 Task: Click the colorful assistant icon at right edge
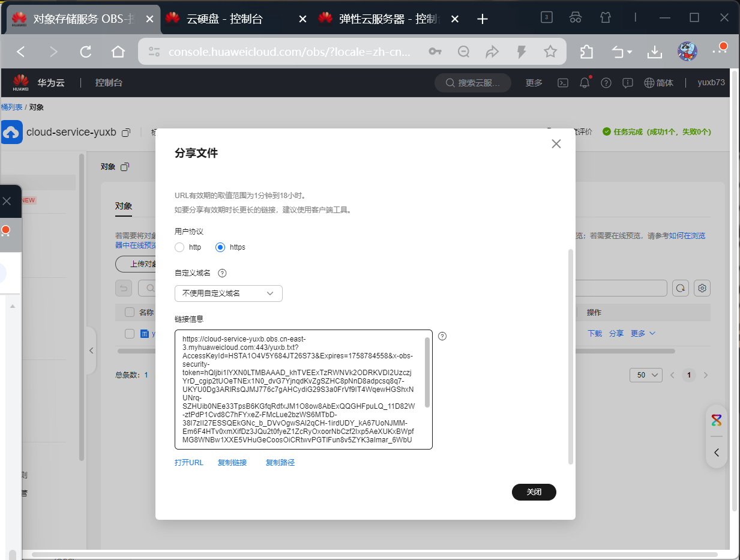(x=717, y=420)
